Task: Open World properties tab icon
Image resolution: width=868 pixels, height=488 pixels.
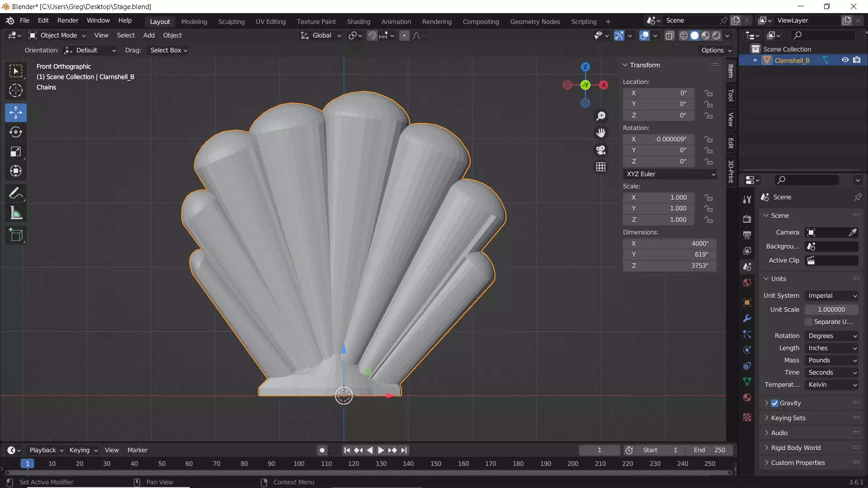Action: point(747,283)
